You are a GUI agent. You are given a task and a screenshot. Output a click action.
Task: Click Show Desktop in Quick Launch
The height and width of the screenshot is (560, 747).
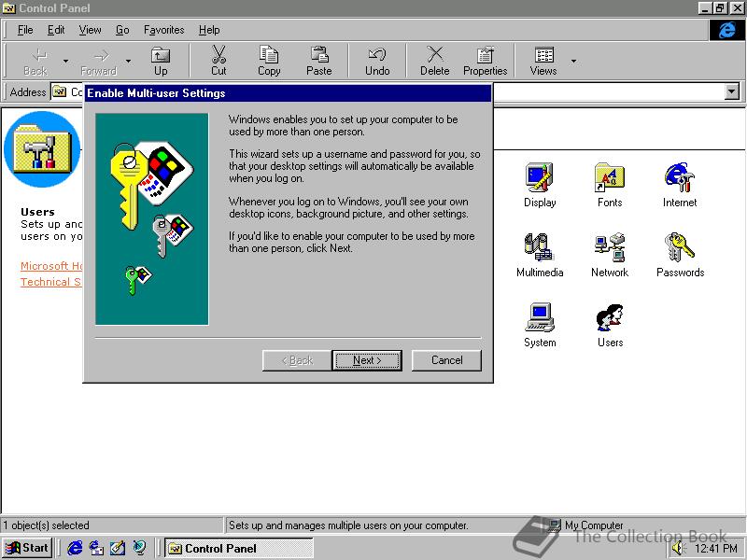tap(118, 548)
